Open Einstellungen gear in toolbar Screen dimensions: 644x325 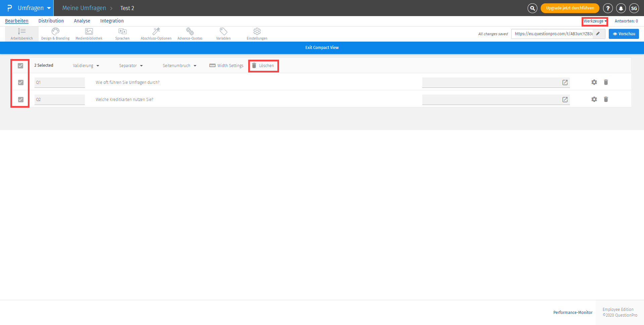click(257, 34)
